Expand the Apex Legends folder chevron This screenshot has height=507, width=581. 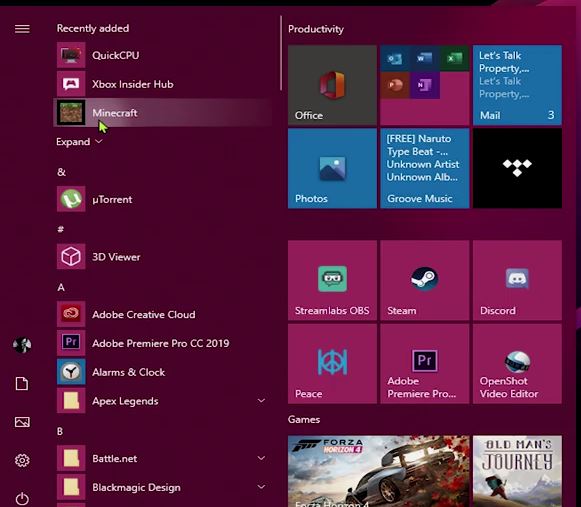click(x=261, y=401)
